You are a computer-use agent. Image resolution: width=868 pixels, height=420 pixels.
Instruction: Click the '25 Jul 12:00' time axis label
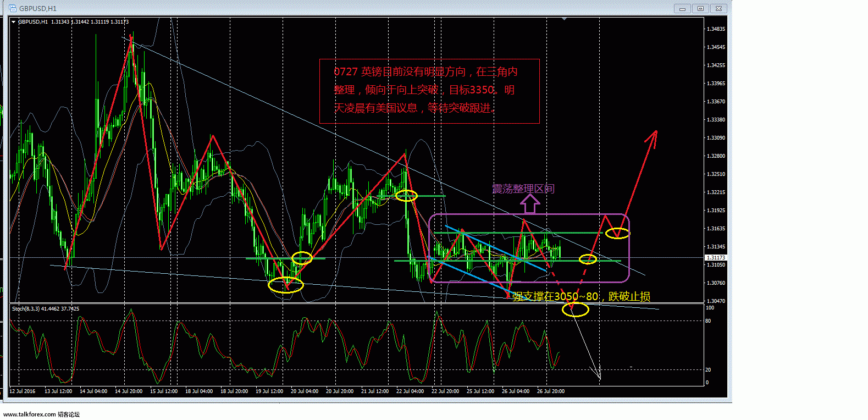[x=480, y=391]
